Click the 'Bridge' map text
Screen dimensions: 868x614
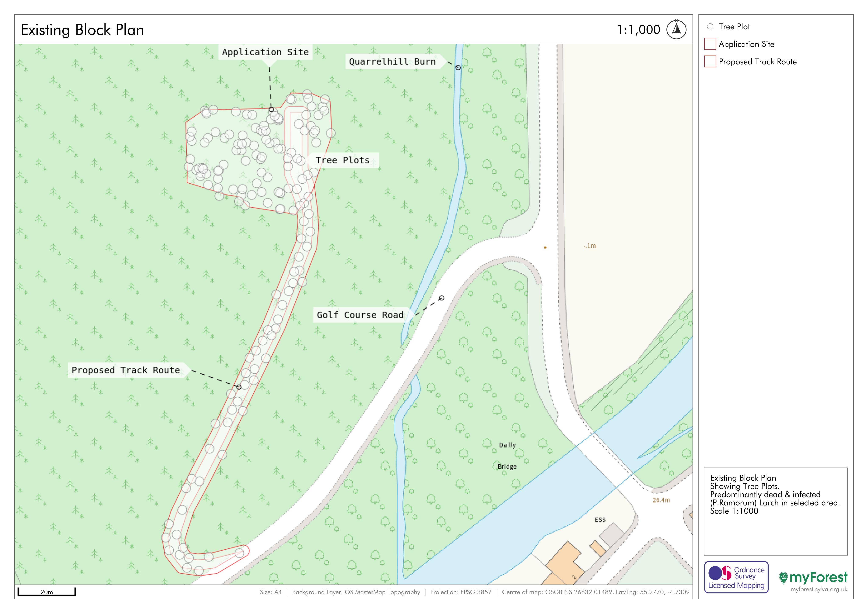coord(507,466)
